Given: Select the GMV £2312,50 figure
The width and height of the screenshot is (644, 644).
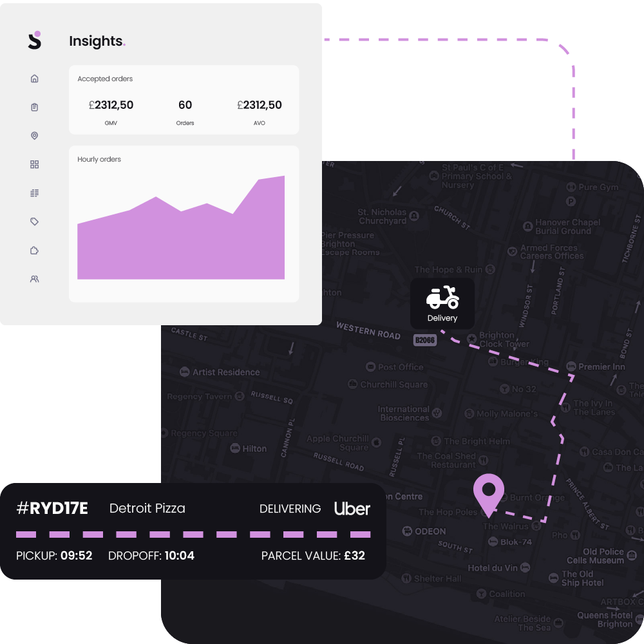Looking at the screenshot, I should tap(111, 105).
